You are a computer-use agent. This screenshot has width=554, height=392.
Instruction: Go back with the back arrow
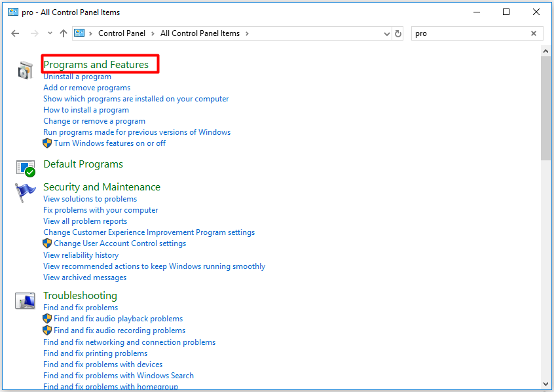[x=15, y=33]
